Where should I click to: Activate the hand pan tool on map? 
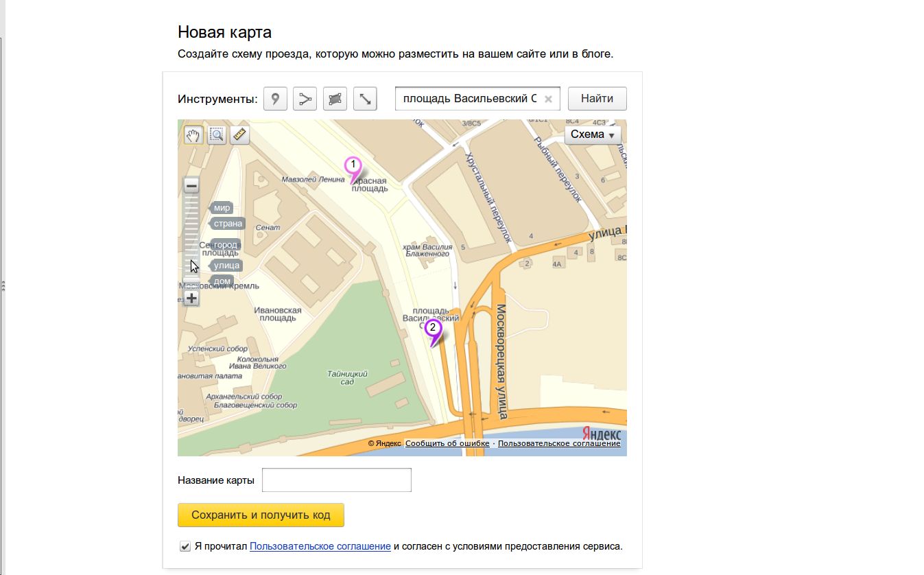tap(193, 135)
